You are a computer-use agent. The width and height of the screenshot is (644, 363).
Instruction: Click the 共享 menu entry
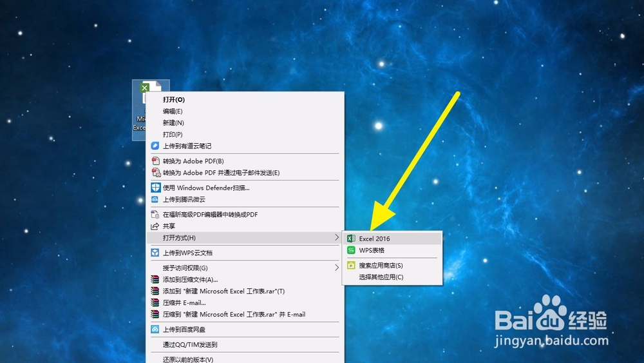pyautogui.click(x=245, y=226)
